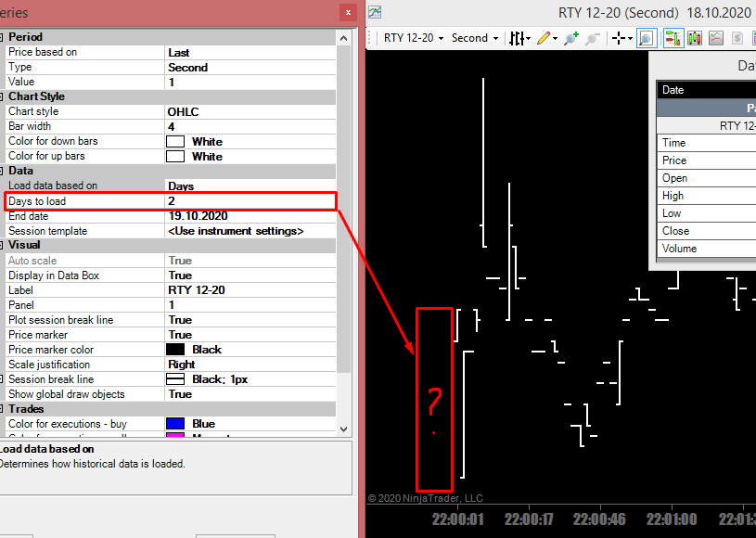
Task: Close the Data Series dialog
Action: point(348,13)
